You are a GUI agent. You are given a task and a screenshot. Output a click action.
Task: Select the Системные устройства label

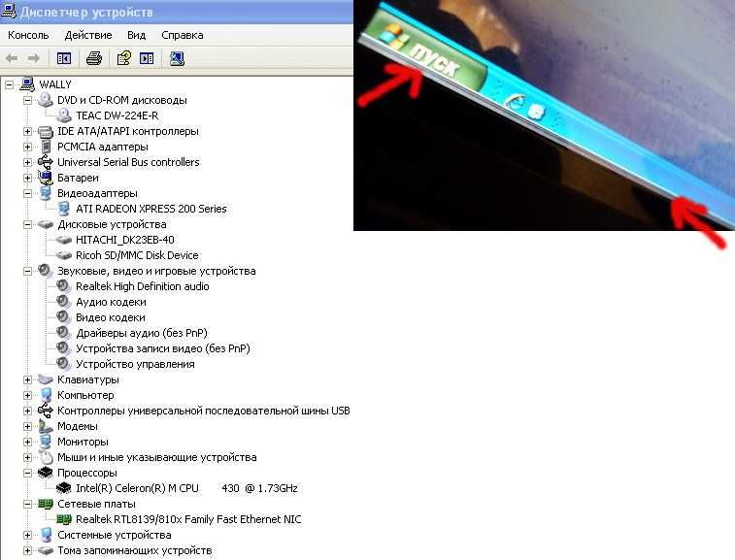(114, 535)
